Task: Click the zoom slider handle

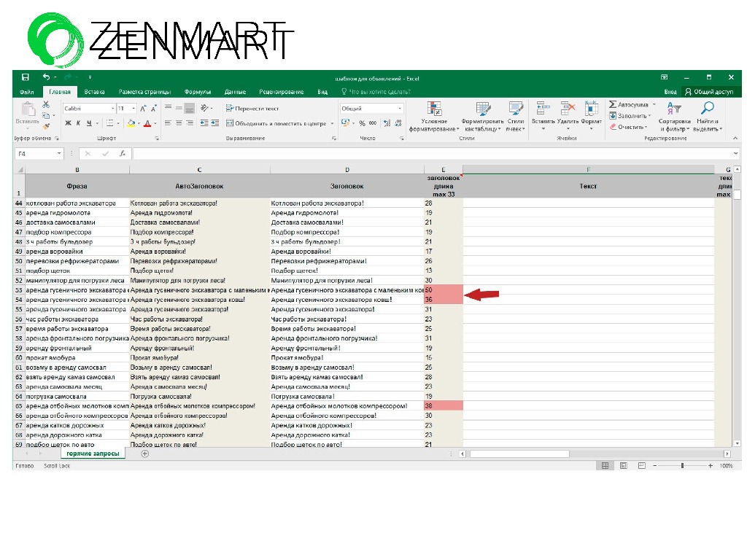Action: (682, 466)
